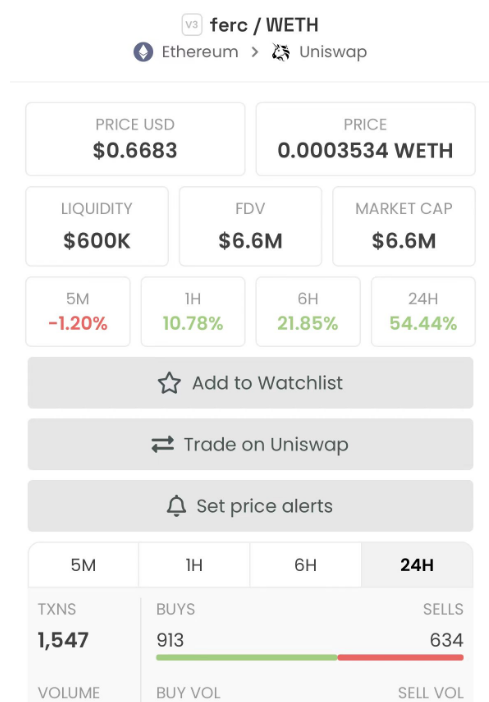Click the star icon in Add to Watchlist
This screenshot has height=702, width=489.
coord(169,383)
